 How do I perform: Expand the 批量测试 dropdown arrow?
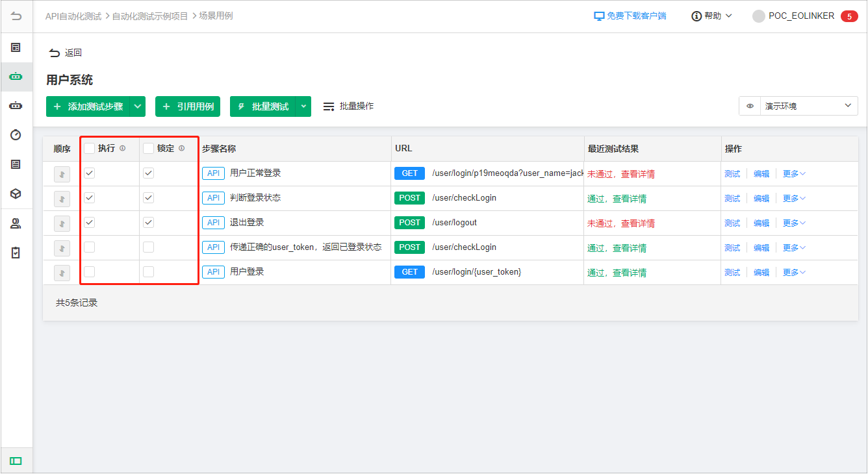[x=303, y=106]
